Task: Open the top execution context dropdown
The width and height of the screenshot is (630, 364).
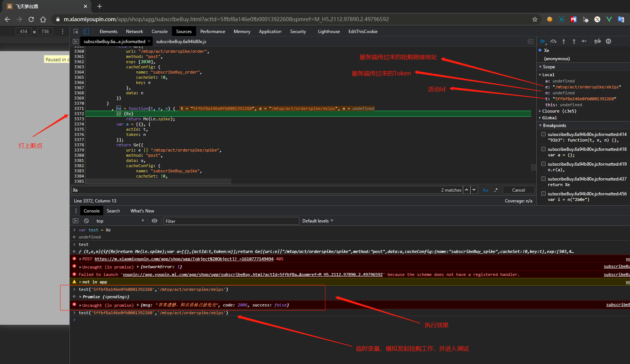Action: tap(120, 221)
